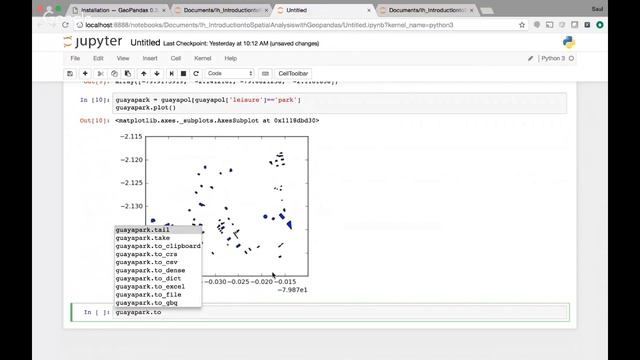Choose guayapark.to_csv suggestion
The image size is (640, 360).
point(158,262)
